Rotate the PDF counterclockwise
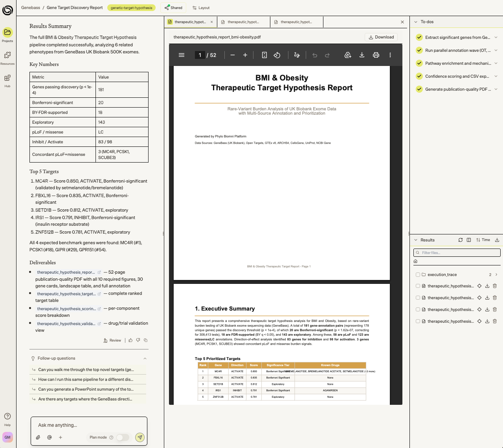503x448 pixels. point(277,55)
